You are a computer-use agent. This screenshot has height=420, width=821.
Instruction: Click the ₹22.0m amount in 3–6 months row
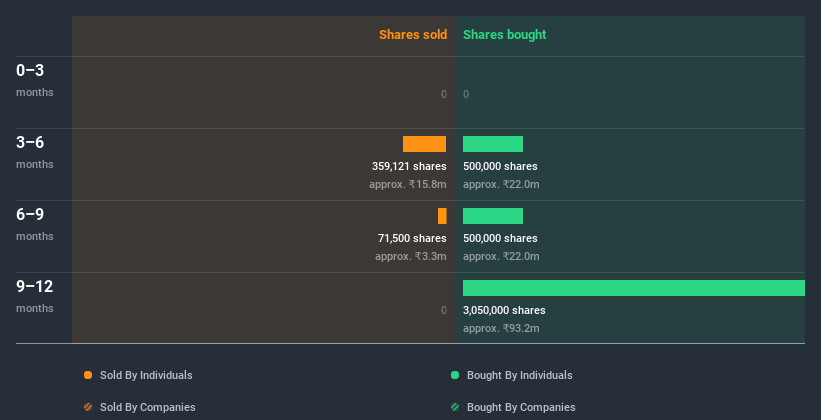501,184
